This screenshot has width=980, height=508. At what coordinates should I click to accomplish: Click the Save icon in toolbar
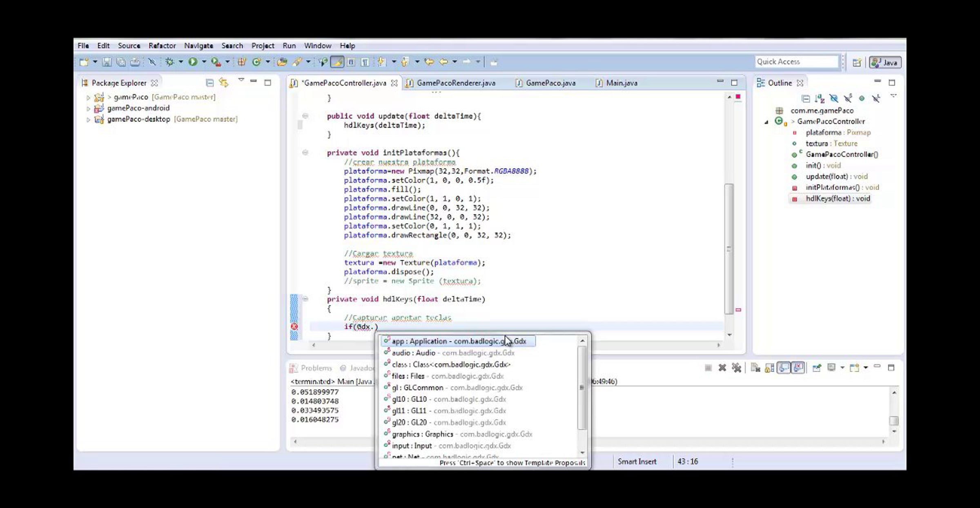click(x=107, y=62)
